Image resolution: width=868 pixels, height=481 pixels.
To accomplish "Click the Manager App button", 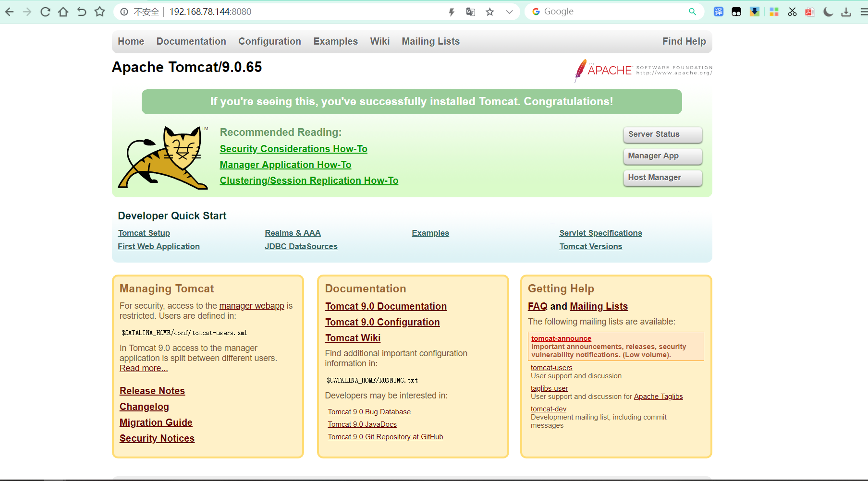I will [663, 156].
